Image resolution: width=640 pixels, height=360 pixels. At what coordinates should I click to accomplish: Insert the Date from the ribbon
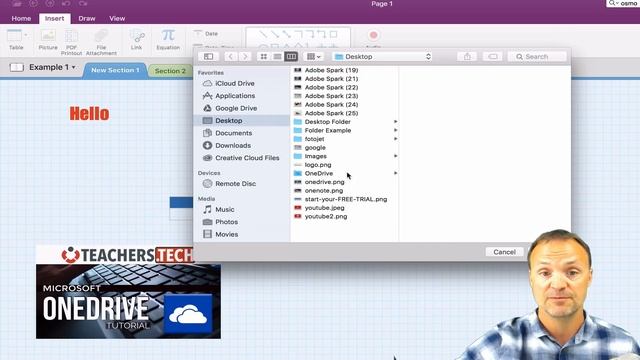tap(206, 33)
